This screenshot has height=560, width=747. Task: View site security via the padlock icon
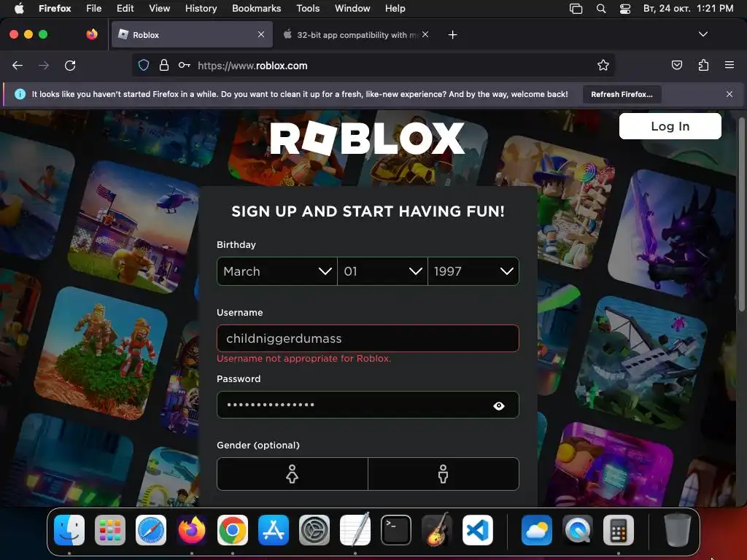164,65
